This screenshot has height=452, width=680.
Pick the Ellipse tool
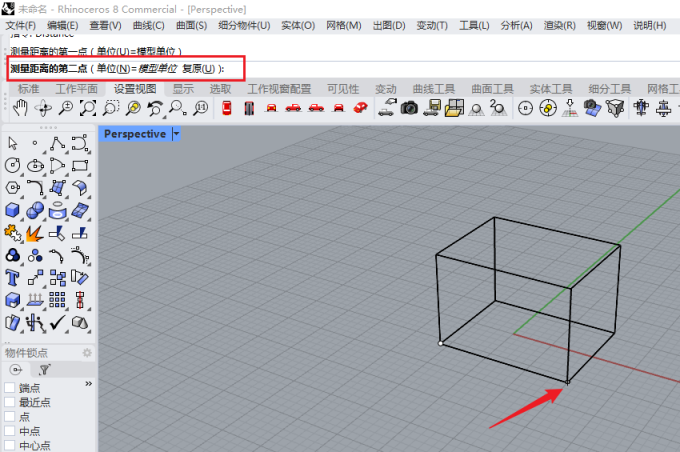pyautogui.click(x=35, y=166)
